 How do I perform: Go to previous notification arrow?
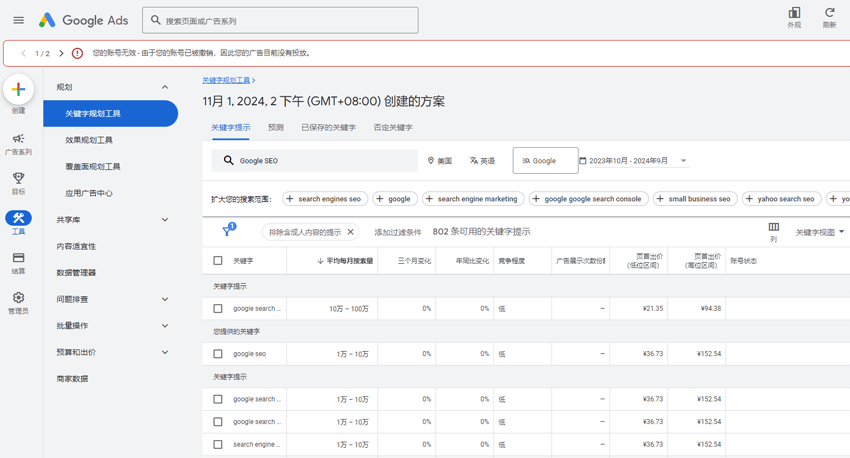[23, 53]
